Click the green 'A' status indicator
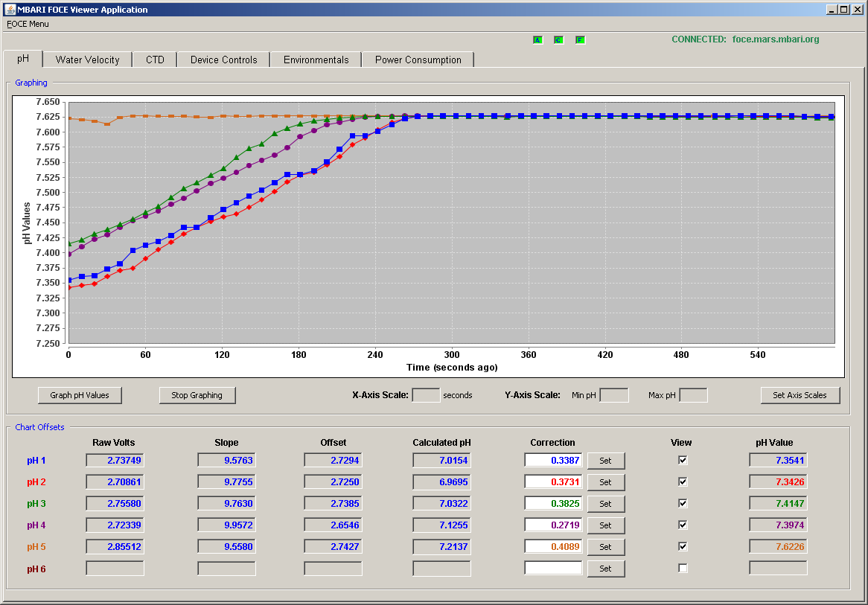868x605 pixels. (x=537, y=40)
